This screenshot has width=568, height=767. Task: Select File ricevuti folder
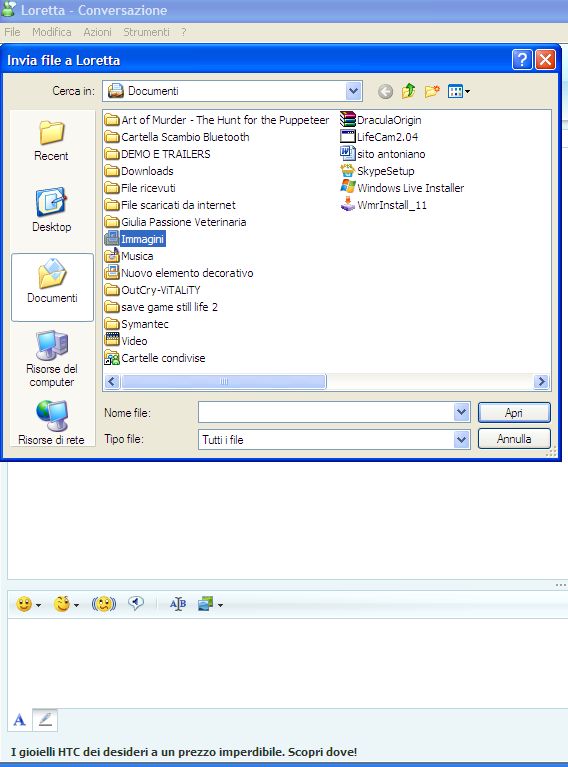point(140,188)
